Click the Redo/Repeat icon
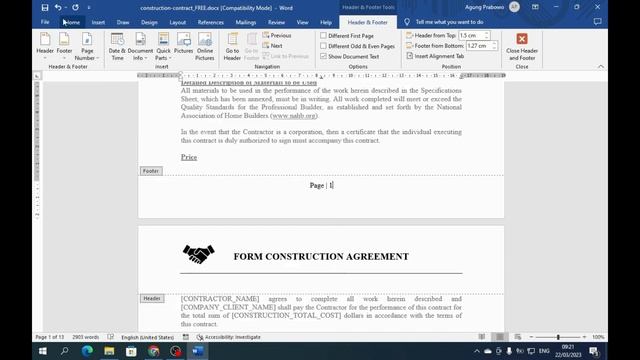This screenshot has width=640, height=360. click(76, 7)
